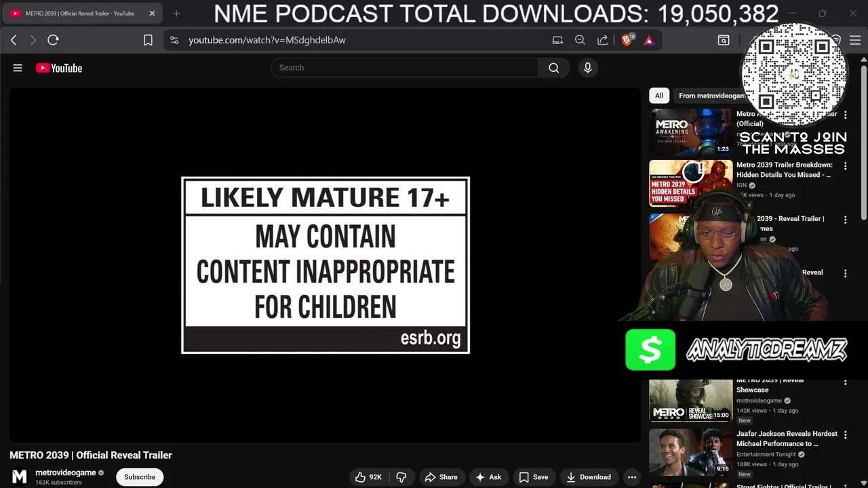Open more actions three-dot menu below video

(x=632, y=477)
